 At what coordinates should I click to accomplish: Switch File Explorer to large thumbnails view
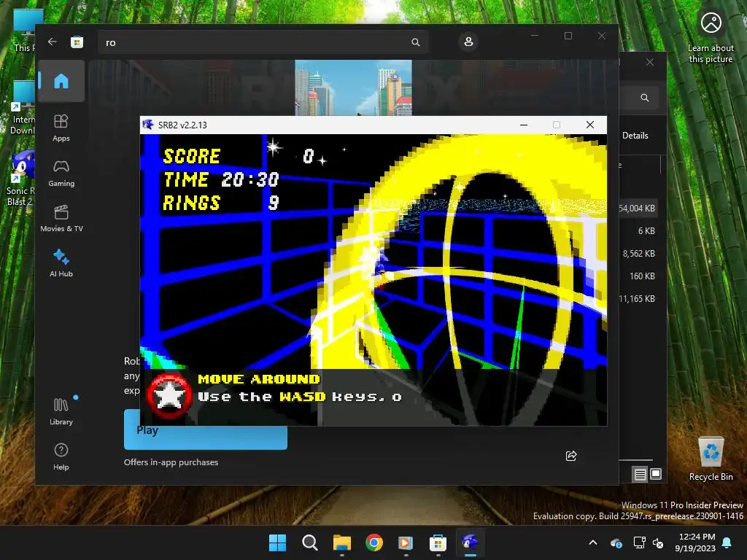pos(656,474)
